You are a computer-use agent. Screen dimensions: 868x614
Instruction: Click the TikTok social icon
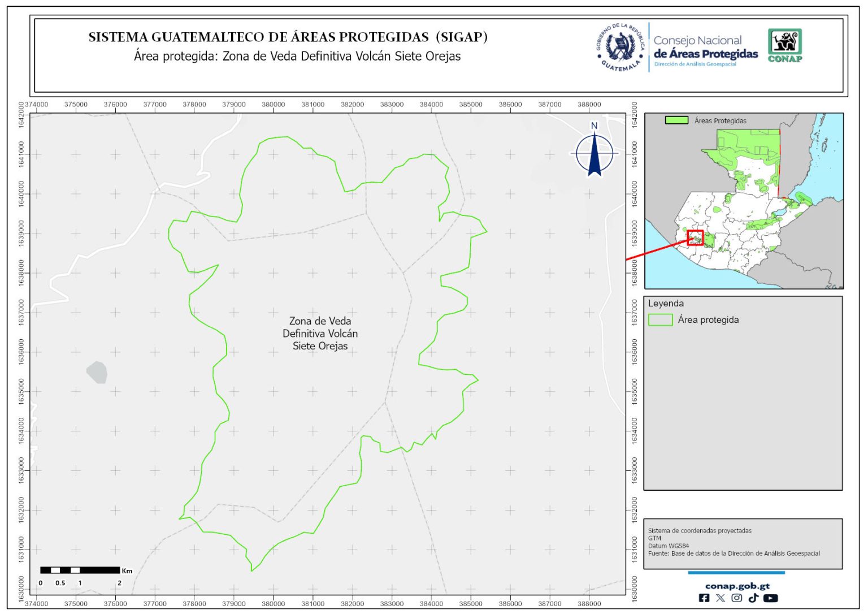click(753, 598)
